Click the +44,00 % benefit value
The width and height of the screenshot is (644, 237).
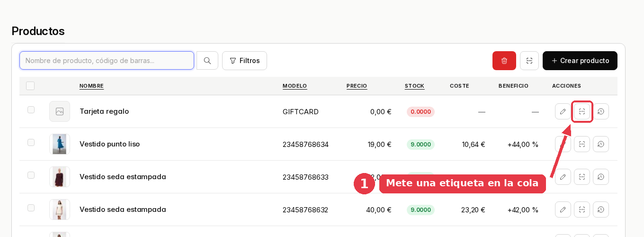point(523,145)
